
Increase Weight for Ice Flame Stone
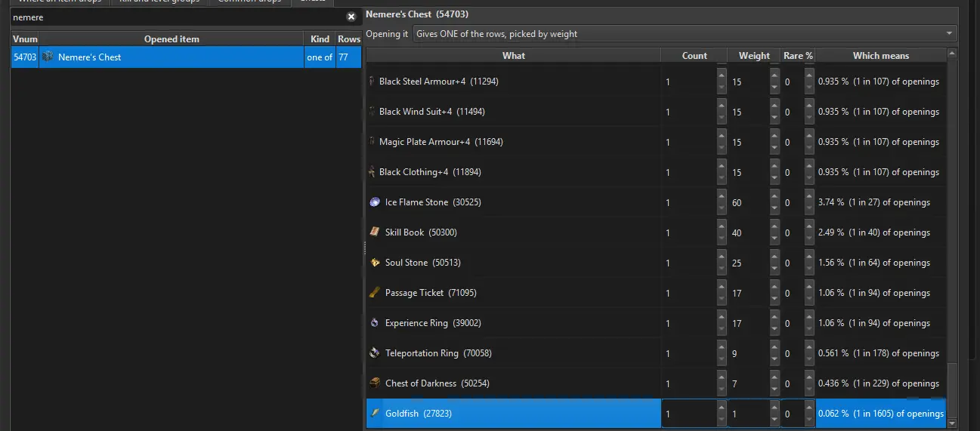click(x=774, y=196)
